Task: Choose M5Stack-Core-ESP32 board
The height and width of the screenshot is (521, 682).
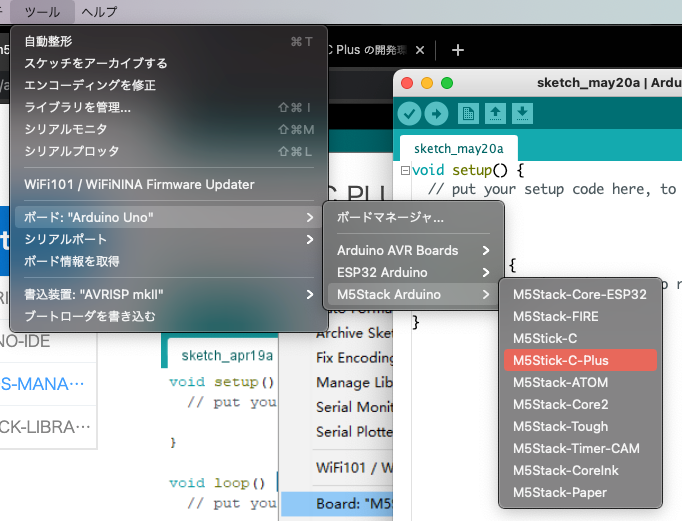Action: click(x=580, y=294)
